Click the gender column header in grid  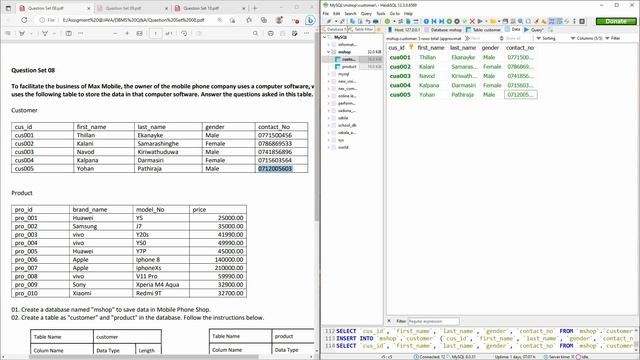(490, 48)
